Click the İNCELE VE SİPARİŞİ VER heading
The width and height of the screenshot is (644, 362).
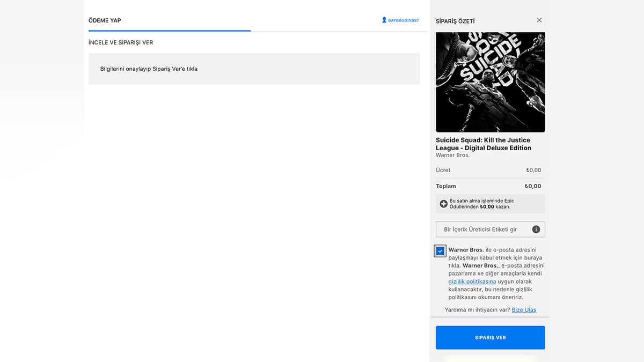coord(121,42)
